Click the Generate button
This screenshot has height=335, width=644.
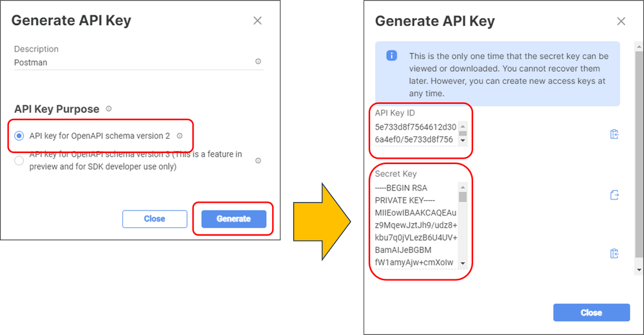tap(234, 219)
